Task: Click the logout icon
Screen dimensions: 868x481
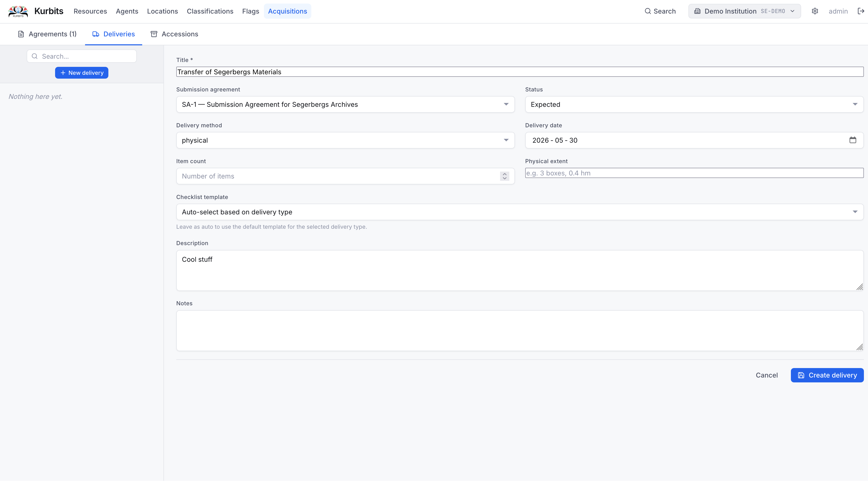Action: (x=861, y=11)
